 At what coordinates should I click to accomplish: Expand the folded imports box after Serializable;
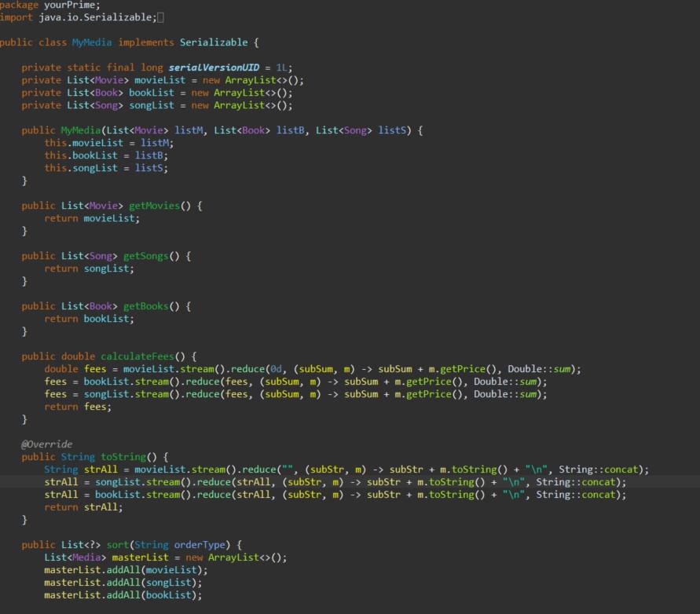161,17
